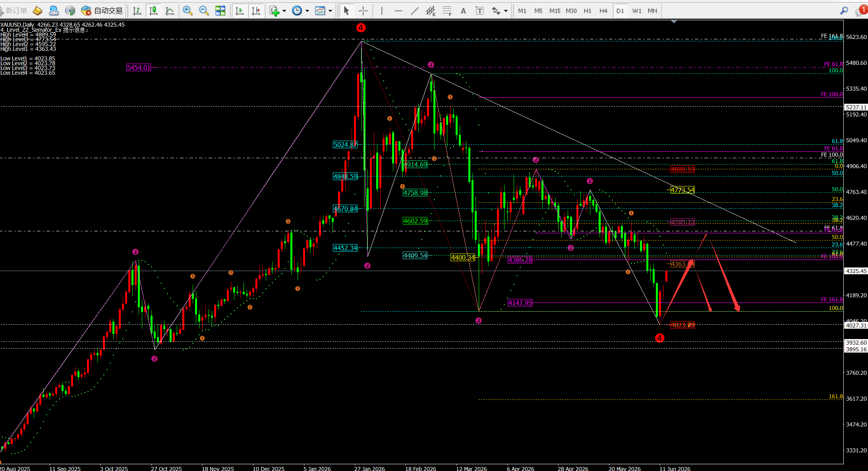
Task: Pick the trendline drawing tool
Action: point(414,11)
